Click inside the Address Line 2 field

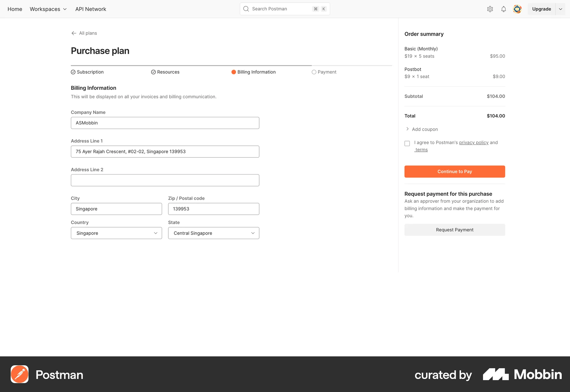(x=165, y=180)
